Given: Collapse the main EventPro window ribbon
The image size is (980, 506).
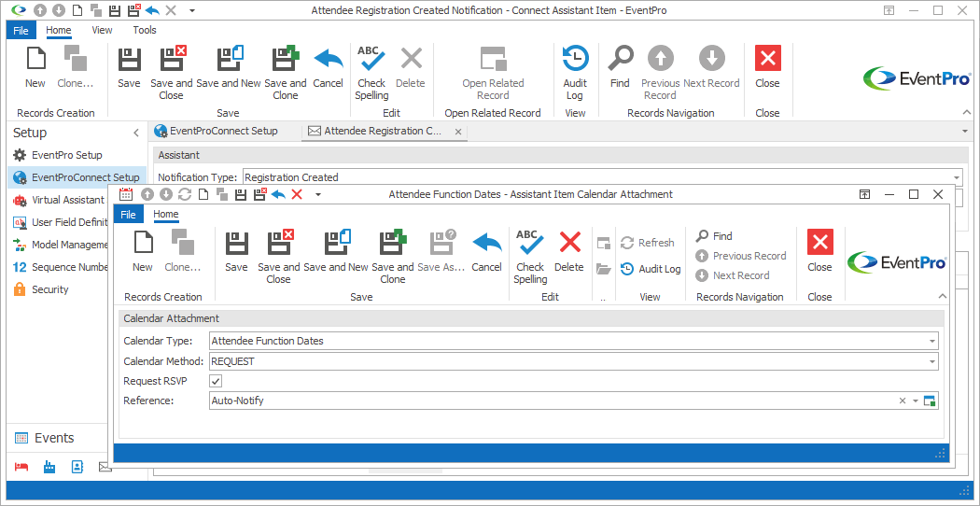Looking at the screenshot, I should pos(966,113).
